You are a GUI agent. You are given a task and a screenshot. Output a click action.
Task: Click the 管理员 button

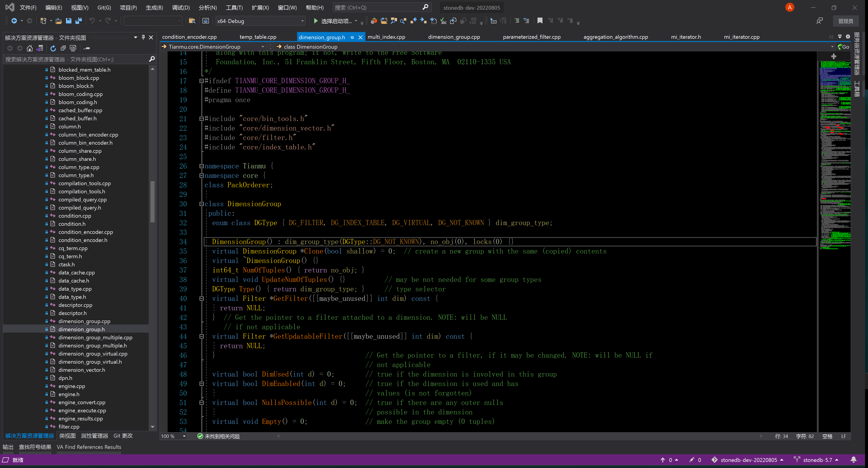click(845, 21)
